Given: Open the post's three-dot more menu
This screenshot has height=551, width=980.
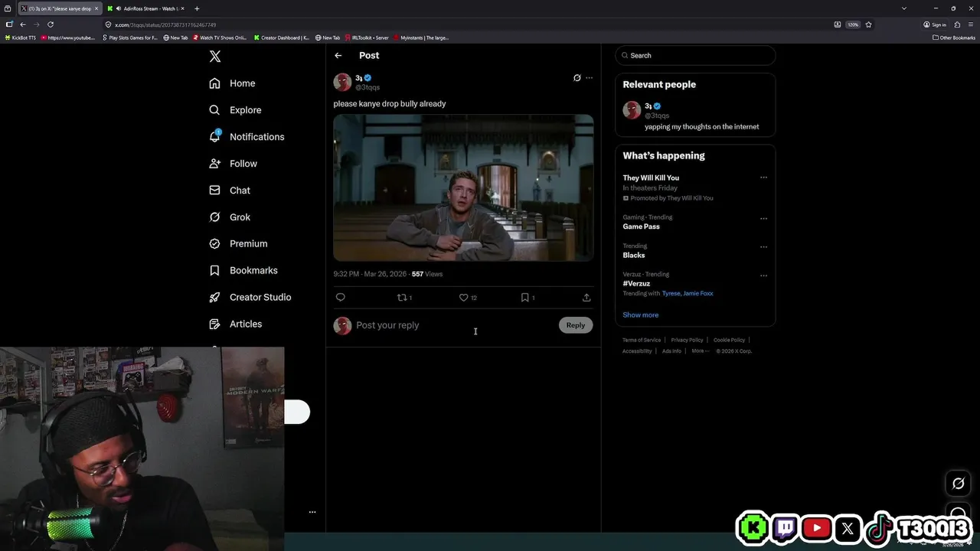Looking at the screenshot, I should click(589, 78).
